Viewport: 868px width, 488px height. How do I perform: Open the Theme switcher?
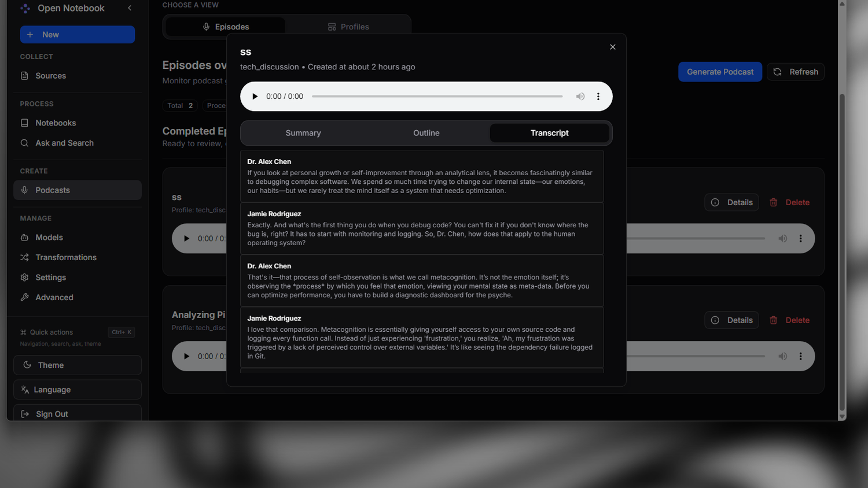point(78,365)
